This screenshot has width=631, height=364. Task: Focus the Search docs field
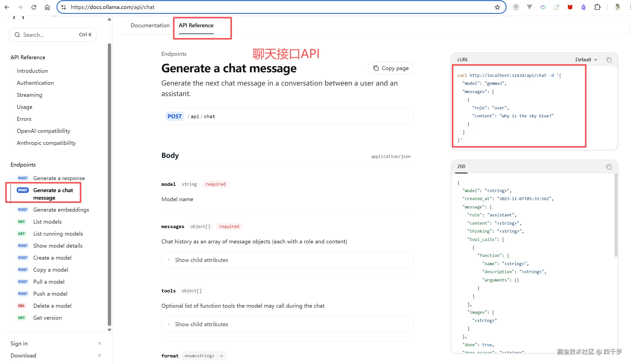(53, 35)
